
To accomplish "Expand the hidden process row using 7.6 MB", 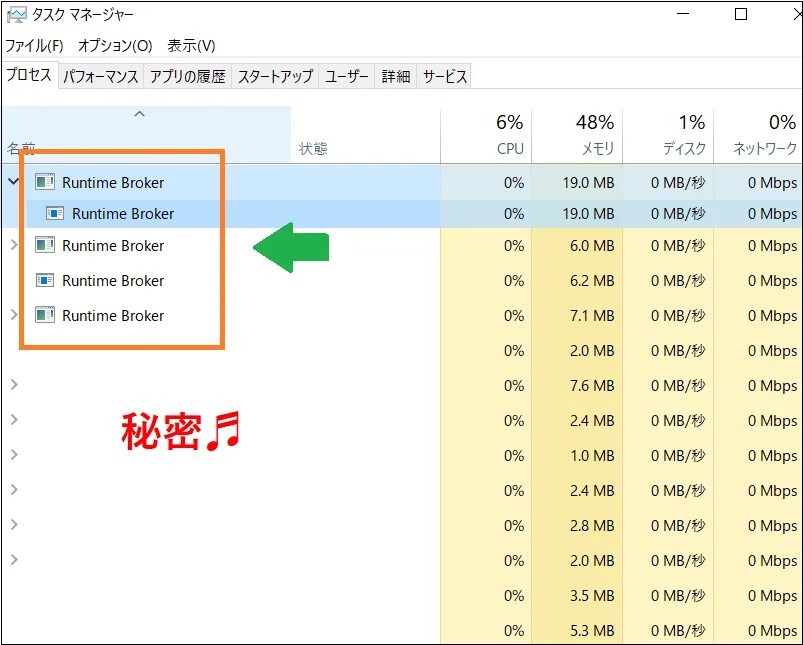I will click(14, 385).
